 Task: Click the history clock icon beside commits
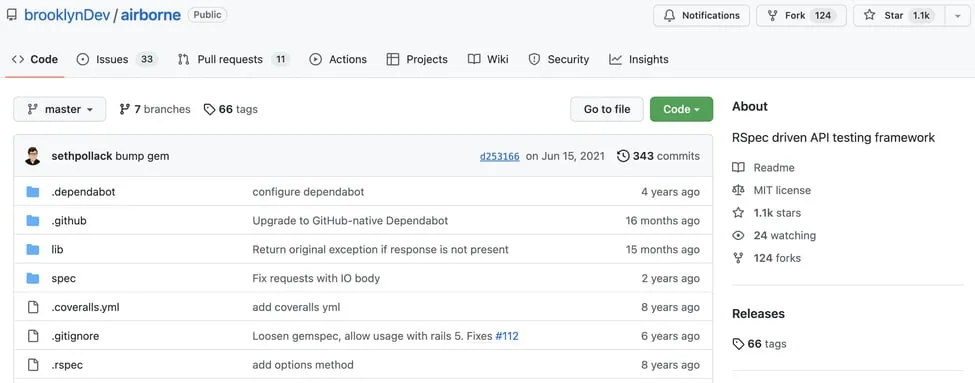[x=623, y=156]
